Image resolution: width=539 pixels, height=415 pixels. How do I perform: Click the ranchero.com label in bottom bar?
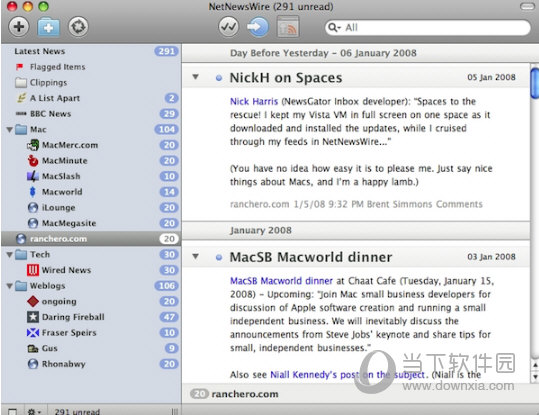pyautogui.click(x=245, y=394)
